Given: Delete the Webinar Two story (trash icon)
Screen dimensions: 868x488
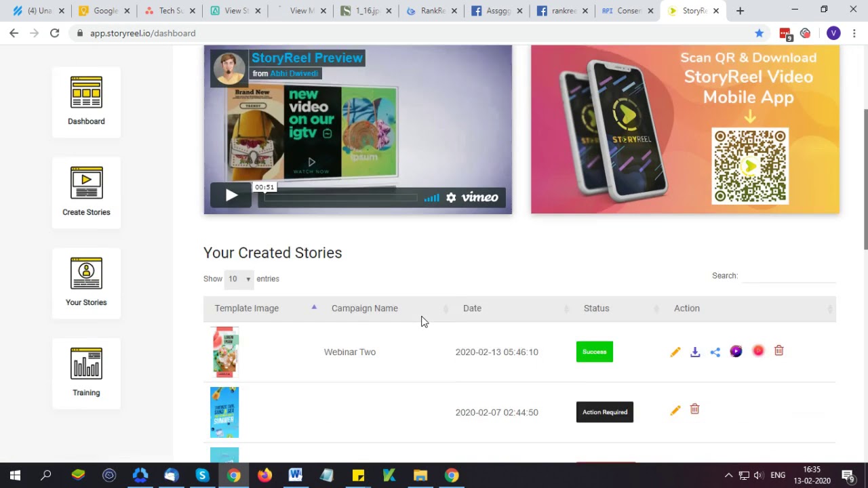Looking at the screenshot, I should [x=779, y=350].
